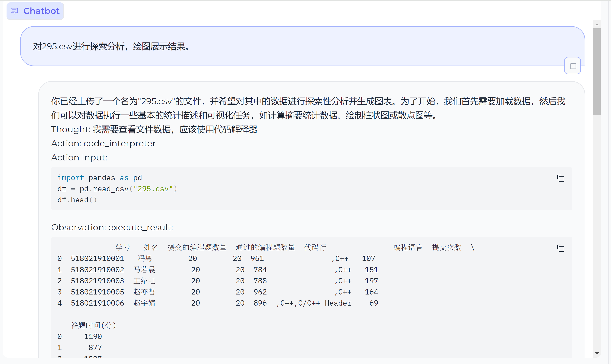Screen dimensions: 611x364
Task: Click the name "马若晨"
Action: coord(144,270)
